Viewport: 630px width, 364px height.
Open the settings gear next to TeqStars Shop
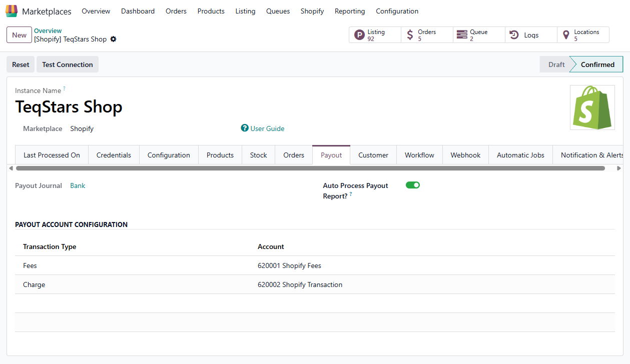(x=113, y=39)
